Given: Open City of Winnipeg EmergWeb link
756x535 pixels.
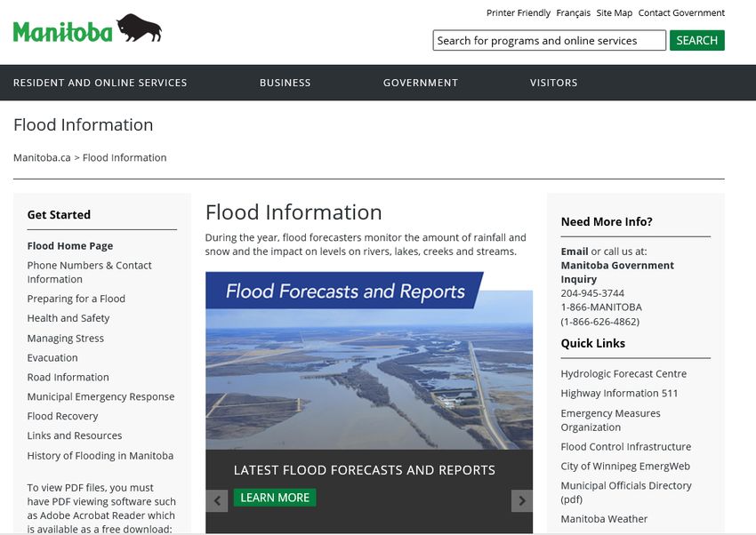Looking at the screenshot, I should [625, 467].
